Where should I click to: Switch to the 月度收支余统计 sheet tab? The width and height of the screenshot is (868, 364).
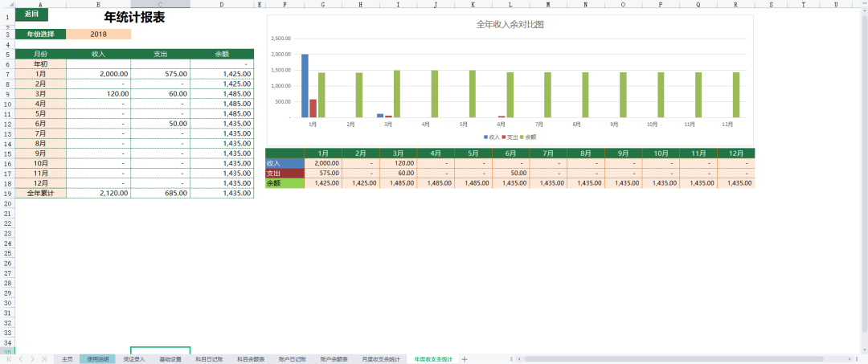381,359
